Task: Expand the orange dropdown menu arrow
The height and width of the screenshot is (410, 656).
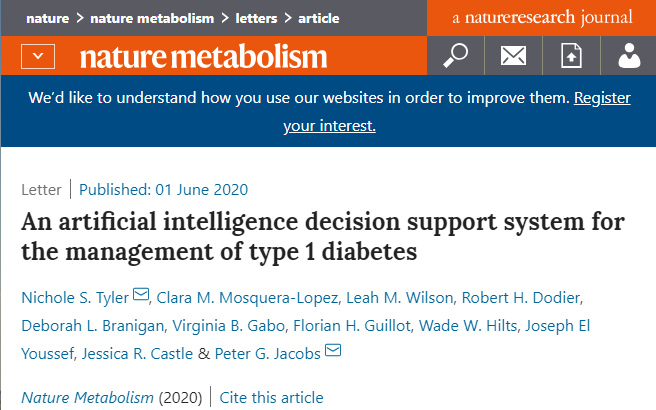Action: click(x=38, y=56)
